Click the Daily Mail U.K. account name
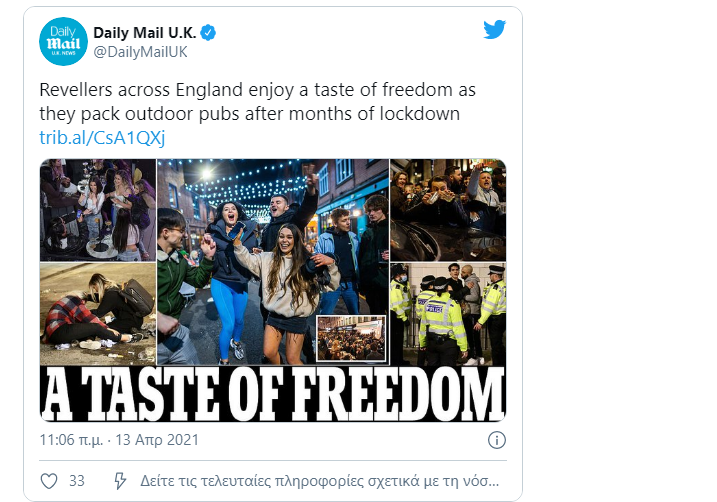Viewport: 717px width, 502px height. tap(145, 33)
